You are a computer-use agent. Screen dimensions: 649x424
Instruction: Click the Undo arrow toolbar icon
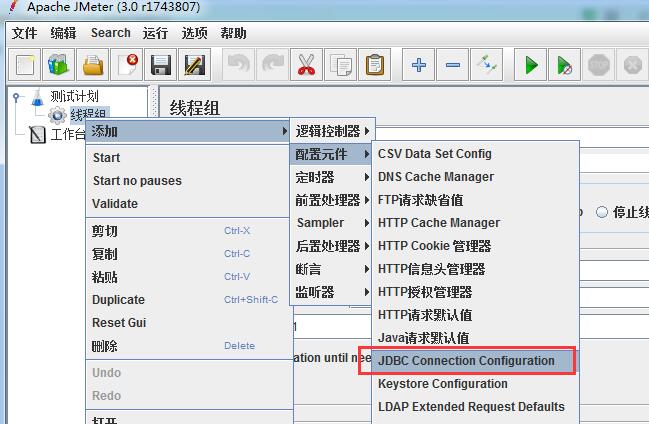tap(238, 65)
